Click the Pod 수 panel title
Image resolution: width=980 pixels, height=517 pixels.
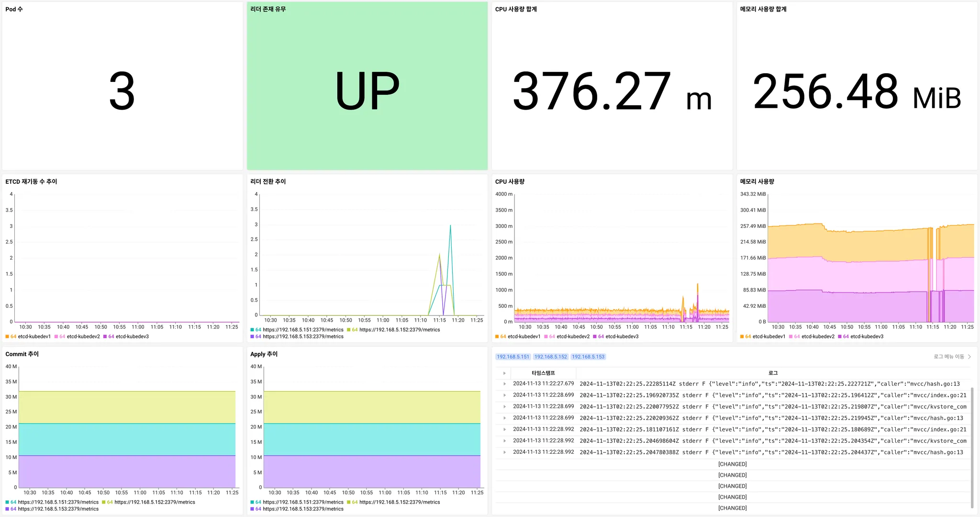(14, 9)
